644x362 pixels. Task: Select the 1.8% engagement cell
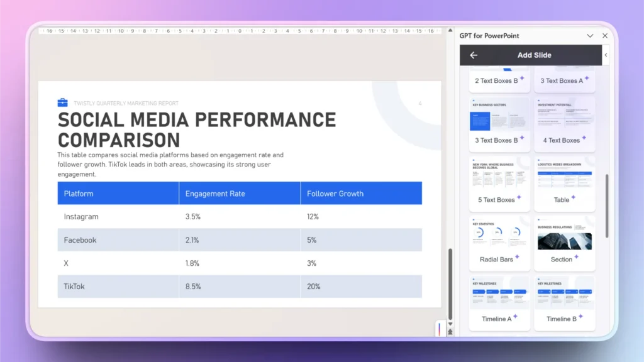coord(240,263)
